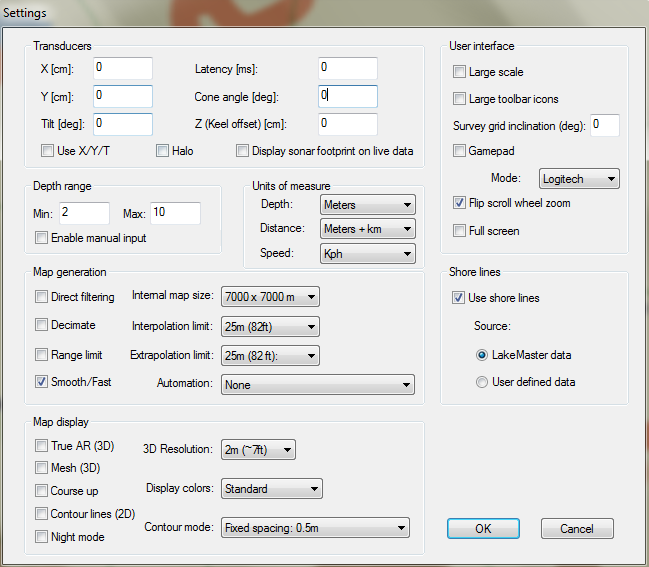Image resolution: width=649 pixels, height=567 pixels.
Task: Click the Cone angle input field
Action: (x=348, y=96)
